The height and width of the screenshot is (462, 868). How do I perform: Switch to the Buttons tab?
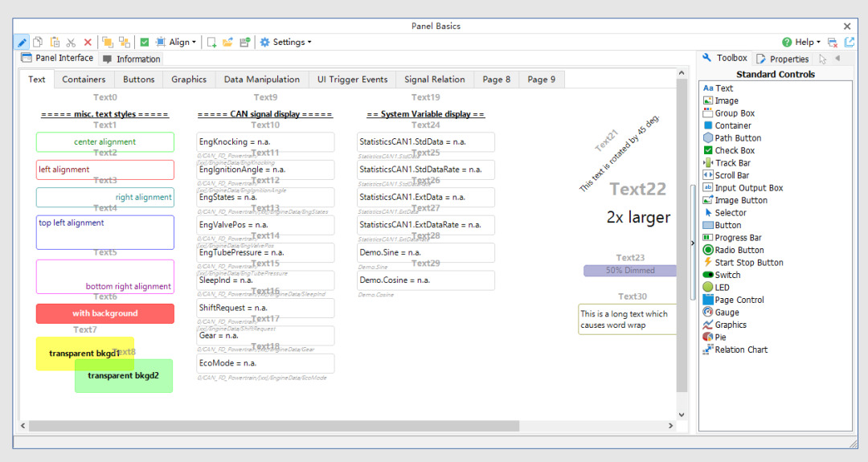(138, 79)
